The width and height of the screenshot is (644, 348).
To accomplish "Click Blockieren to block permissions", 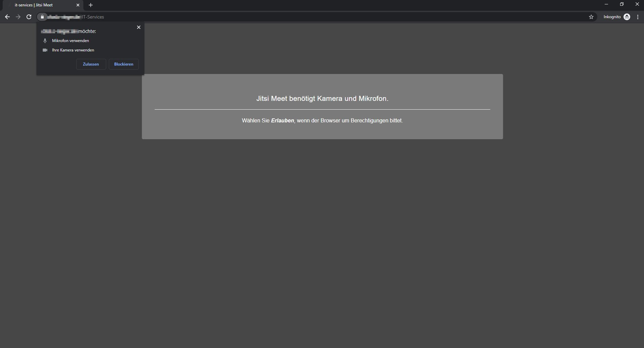I will 124,64.
